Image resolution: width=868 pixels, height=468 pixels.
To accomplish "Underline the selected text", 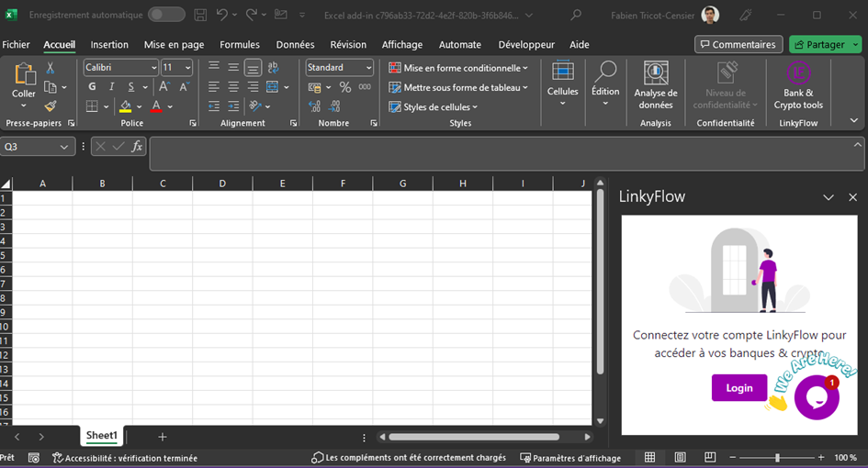I will 130,86.
